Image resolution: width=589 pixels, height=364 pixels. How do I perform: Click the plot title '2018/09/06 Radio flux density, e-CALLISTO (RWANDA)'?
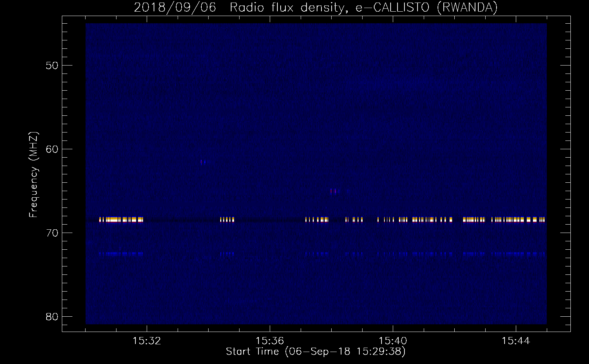click(x=316, y=7)
